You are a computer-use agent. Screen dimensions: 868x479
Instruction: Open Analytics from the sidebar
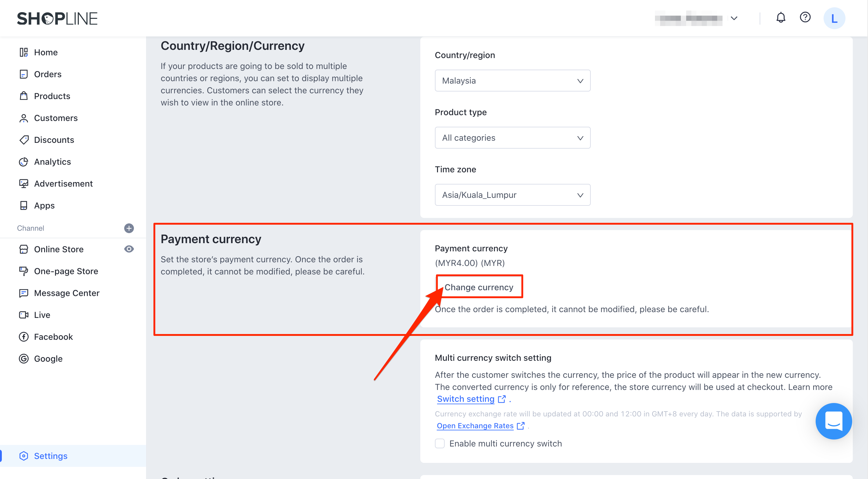[x=52, y=162]
